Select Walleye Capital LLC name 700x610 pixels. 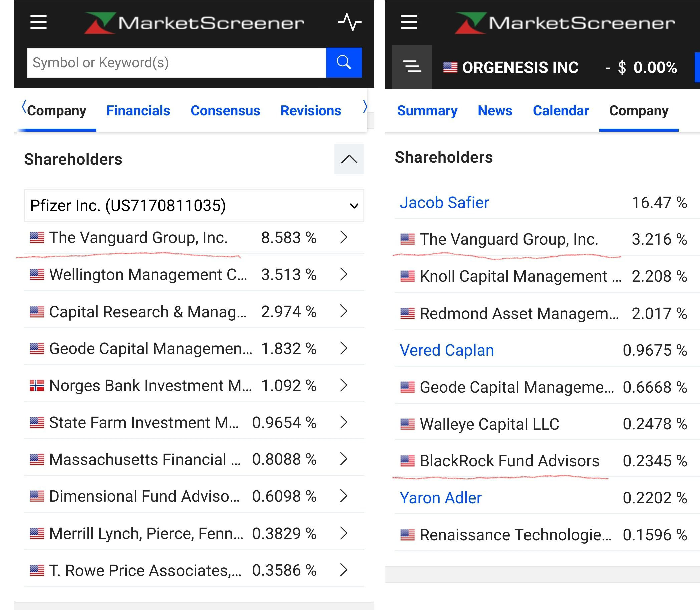click(489, 424)
